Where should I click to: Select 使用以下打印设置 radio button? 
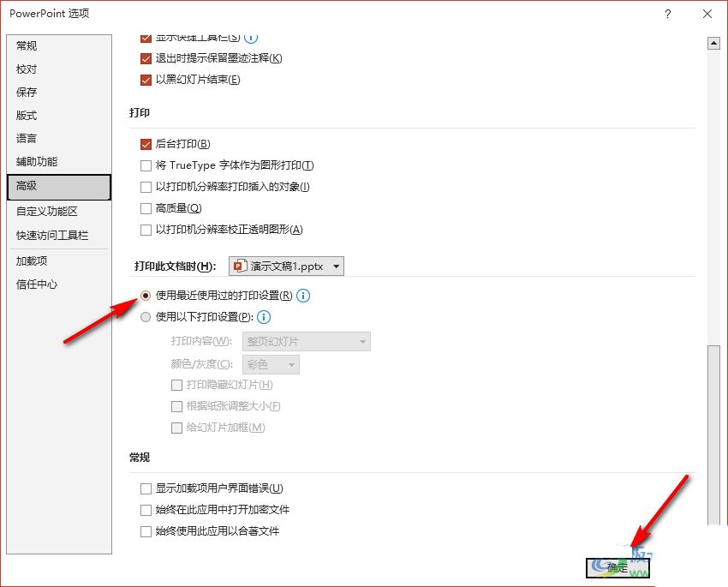146,317
